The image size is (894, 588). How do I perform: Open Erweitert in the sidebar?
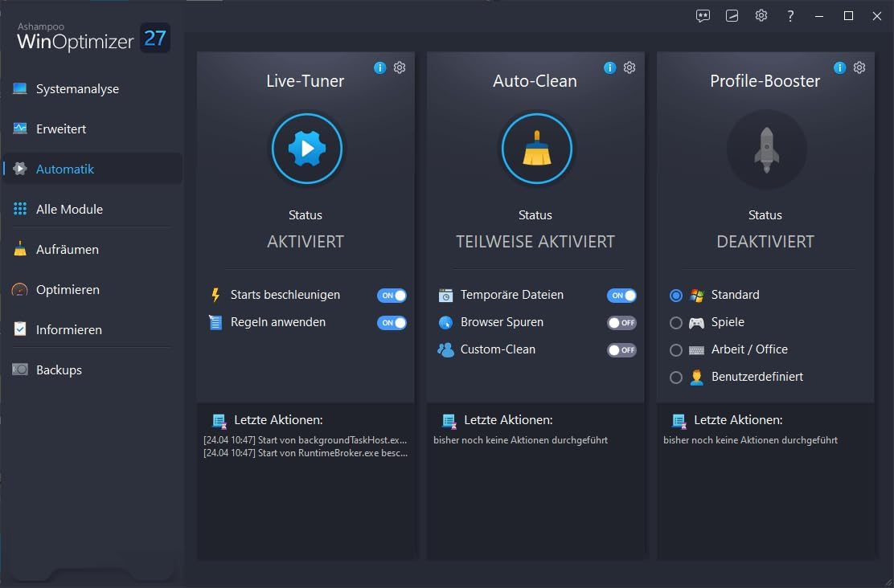92,129
